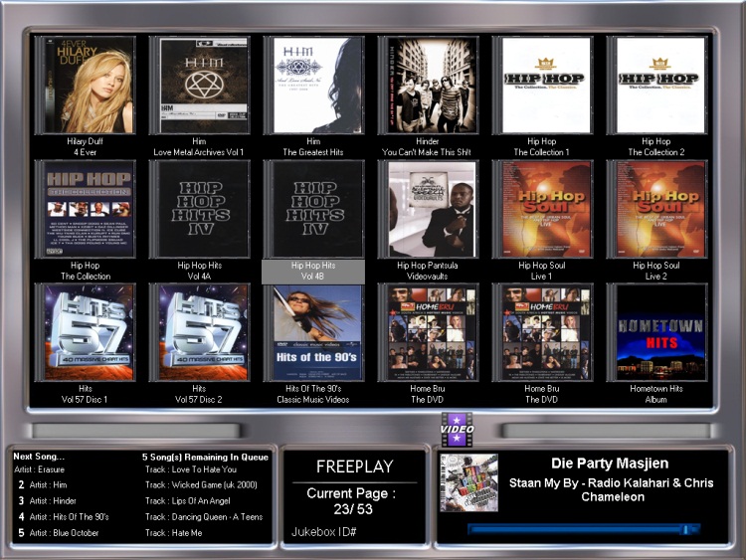Select Hits Of The 90's cover

(313, 332)
